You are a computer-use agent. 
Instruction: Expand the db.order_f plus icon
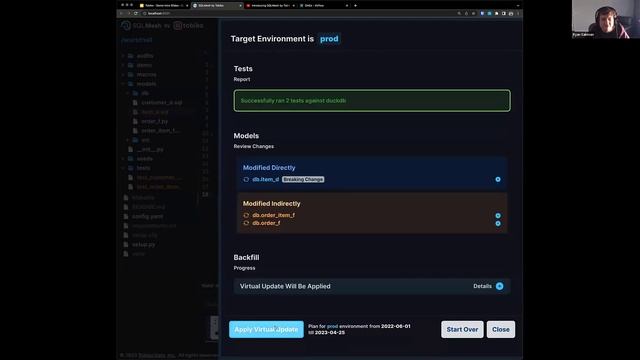[x=498, y=223]
